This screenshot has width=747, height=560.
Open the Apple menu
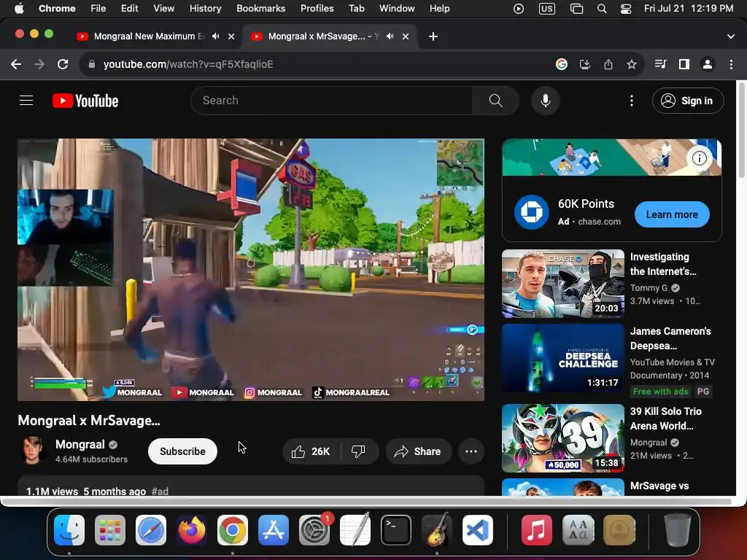pyautogui.click(x=19, y=9)
